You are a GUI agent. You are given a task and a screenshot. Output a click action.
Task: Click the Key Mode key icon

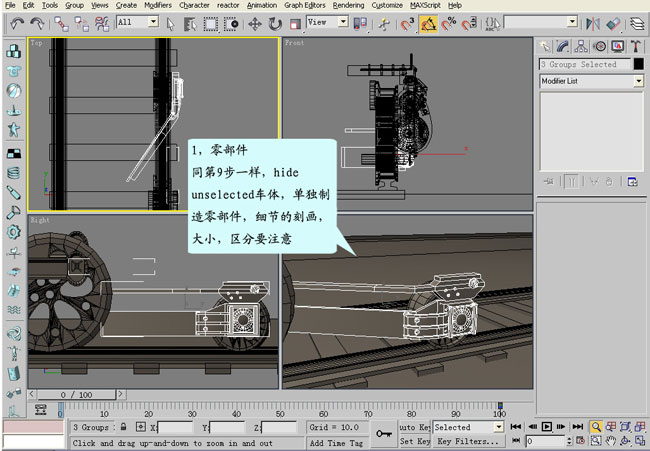(383, 433)
